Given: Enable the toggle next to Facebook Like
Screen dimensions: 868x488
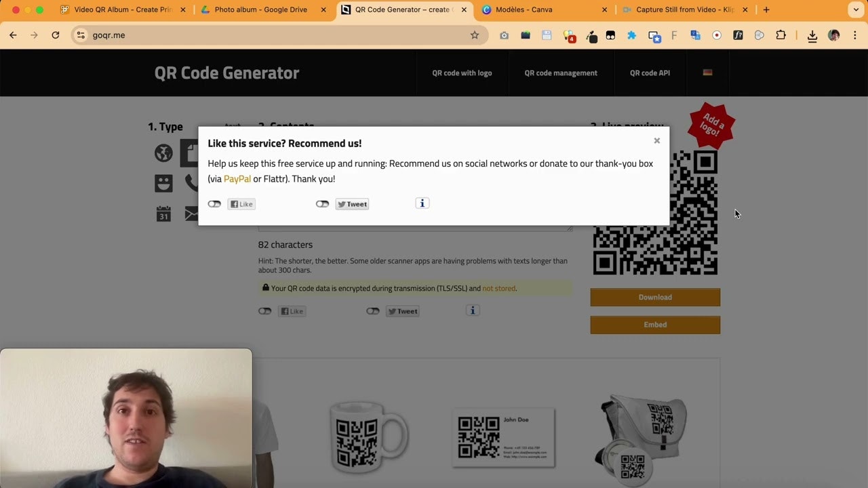Looking at the screenshot, I should click(214, 203).
